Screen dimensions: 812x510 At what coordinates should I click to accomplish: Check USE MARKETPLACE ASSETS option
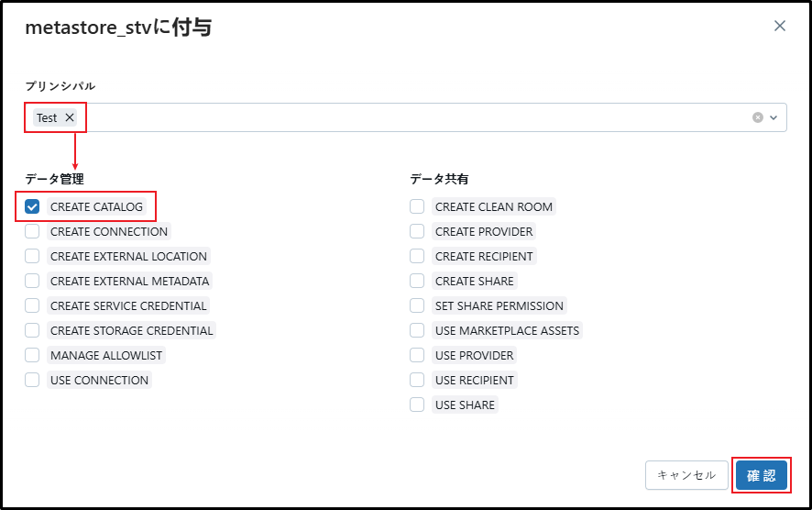coord(417,330)
